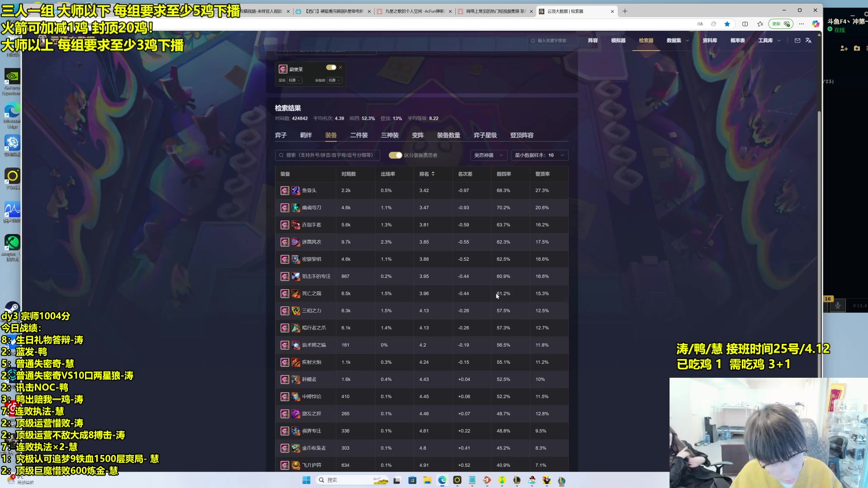Click the champion portrait in filter card
The height and width of the screenshot is (488, 868).
tap(283, 69)
